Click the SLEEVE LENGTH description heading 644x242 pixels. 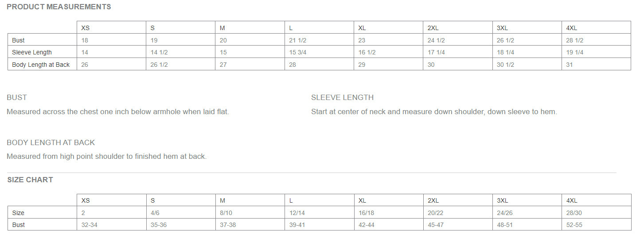tap(342, 97)
